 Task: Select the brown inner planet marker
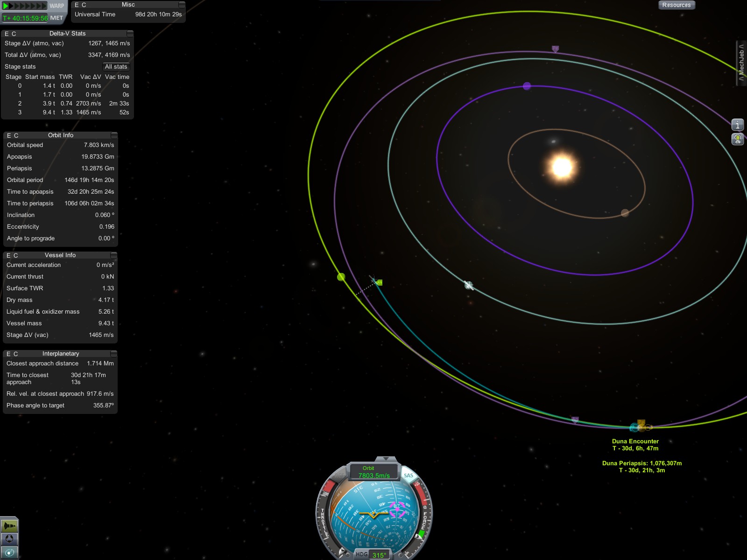tap(625, 213)
